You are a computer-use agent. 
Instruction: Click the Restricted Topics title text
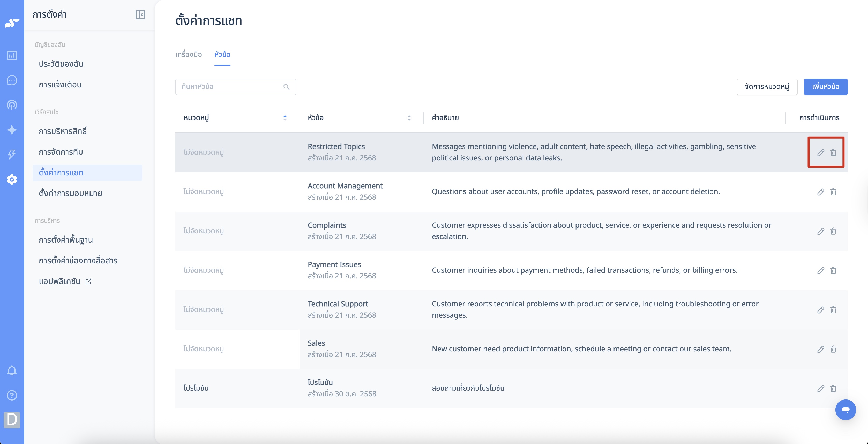pos(336,147)
